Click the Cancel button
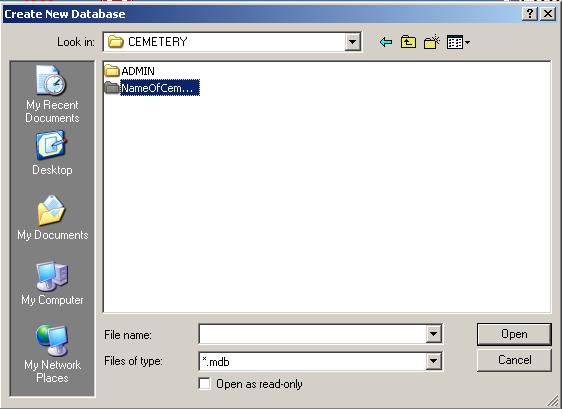This screenshot has height=409, width=562. (x=514, y=360)
